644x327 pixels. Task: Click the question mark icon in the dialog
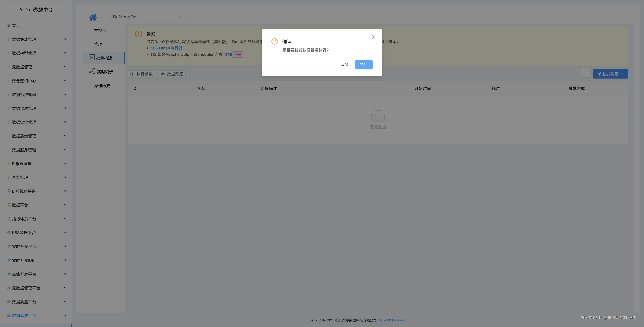(x=274, y=41)
